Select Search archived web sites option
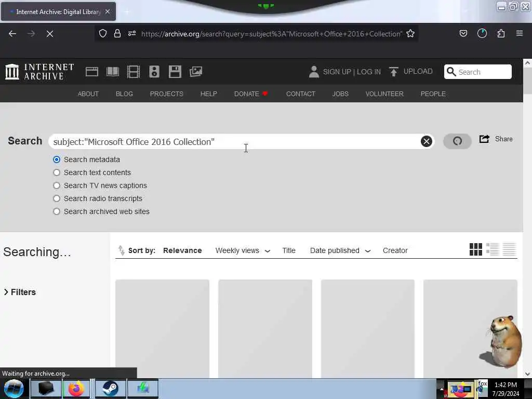This screenshot has height=399, width=532. pyautogui.click(x=57, y=211)
